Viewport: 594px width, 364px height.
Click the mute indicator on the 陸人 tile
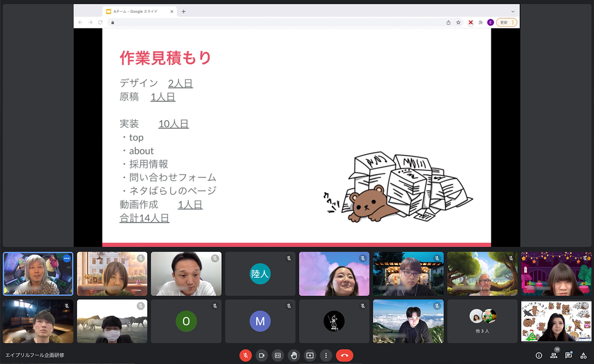[289, 258]
